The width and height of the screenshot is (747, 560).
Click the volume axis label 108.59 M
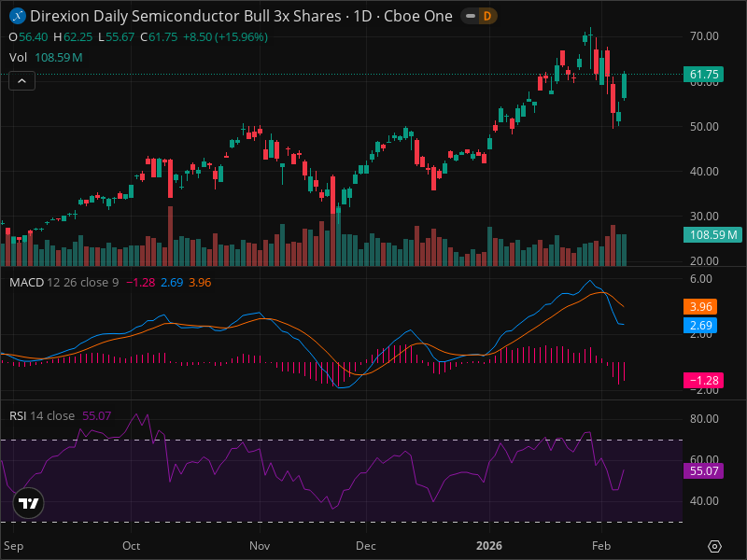[x=712, y=235]
